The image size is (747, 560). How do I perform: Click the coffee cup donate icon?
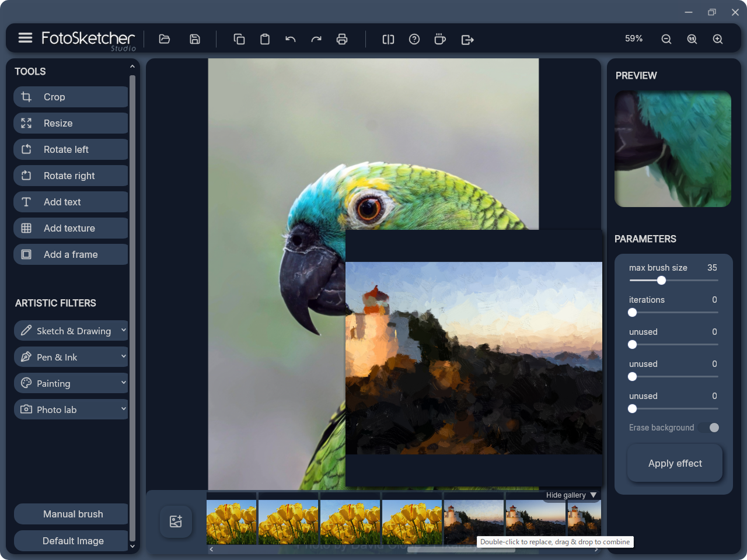[440, 39]
